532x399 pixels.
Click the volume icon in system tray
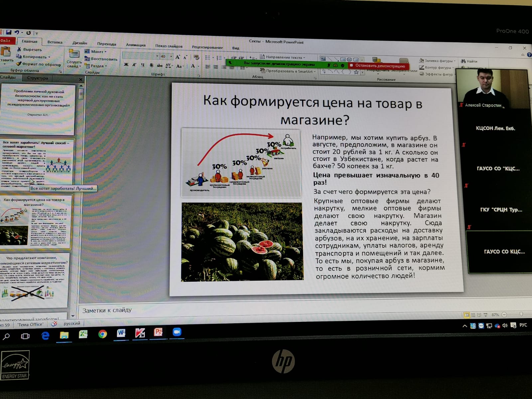[505, 326]
